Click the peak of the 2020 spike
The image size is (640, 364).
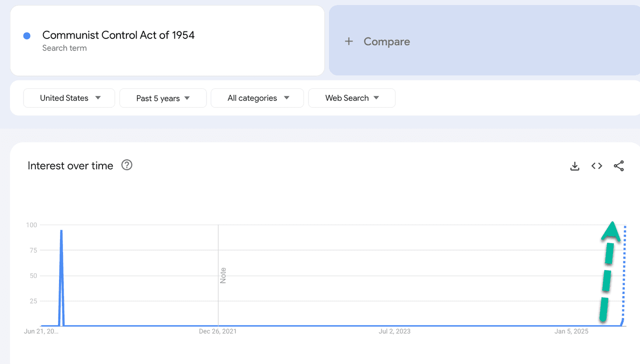61,231
